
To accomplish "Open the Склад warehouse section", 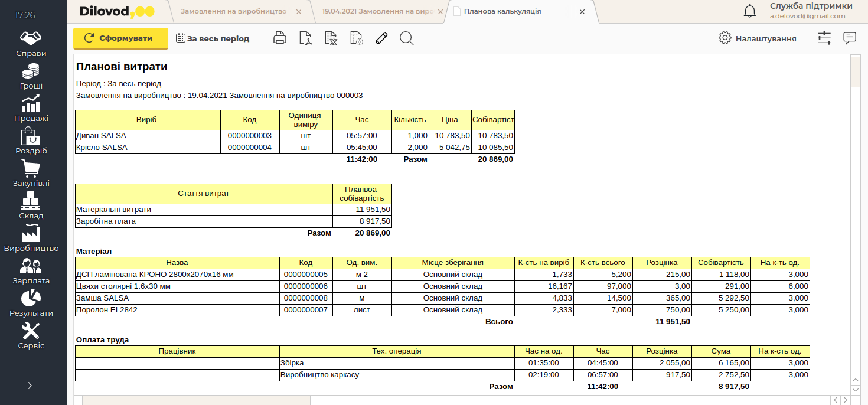I will [31, 206].
